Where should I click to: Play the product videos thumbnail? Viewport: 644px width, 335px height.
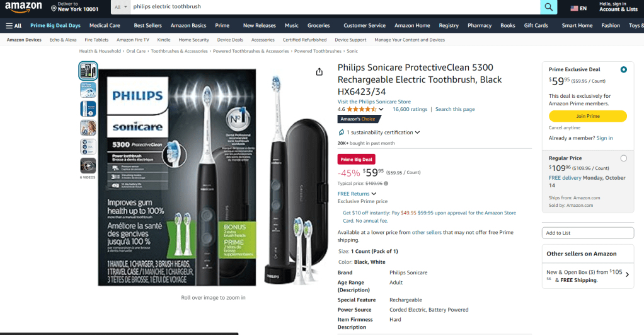pos(88,166)
